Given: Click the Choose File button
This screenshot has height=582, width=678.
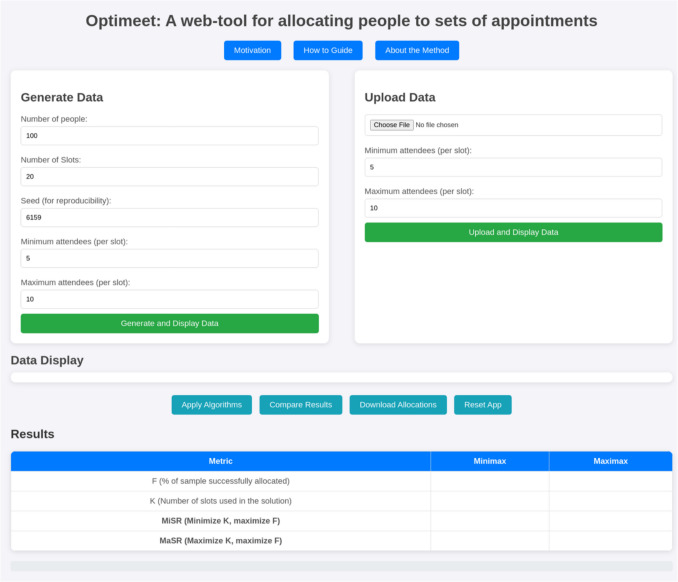Looking at the screenshot, I should click(391, 125).
